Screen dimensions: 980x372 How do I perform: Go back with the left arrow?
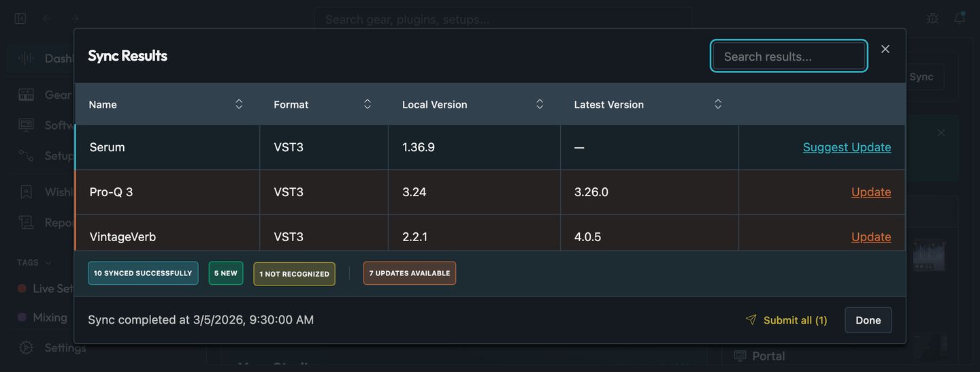pos(47,18)
